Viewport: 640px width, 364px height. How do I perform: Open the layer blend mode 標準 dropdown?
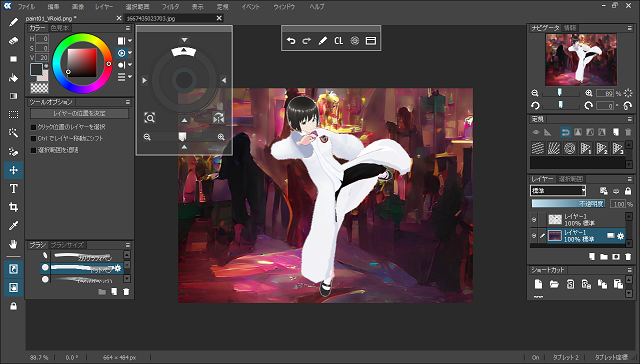click(558, 191)
